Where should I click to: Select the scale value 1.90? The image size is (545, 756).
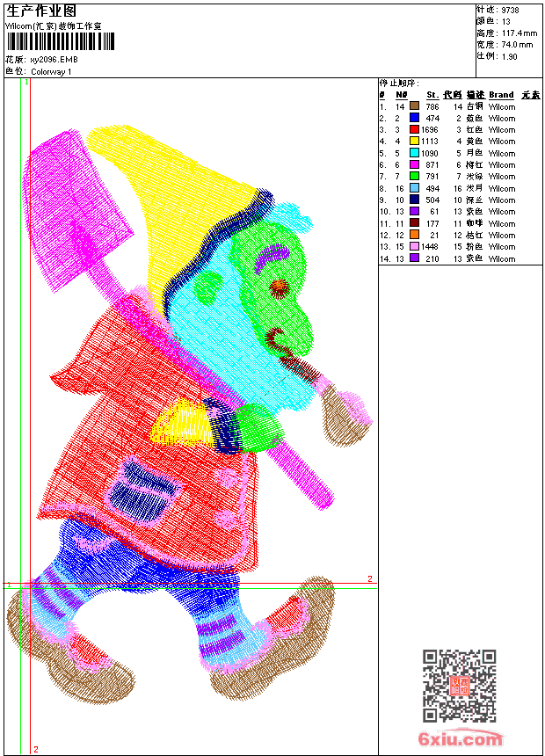click(x=509, y=56)
